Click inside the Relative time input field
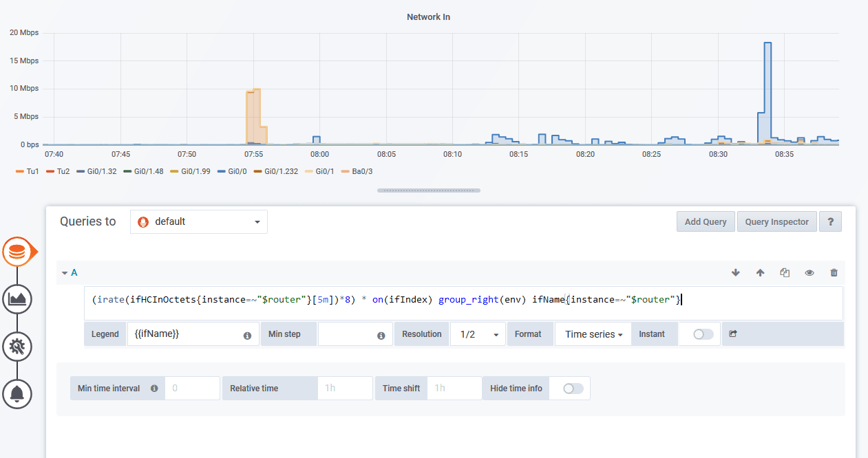Viewport: 868px width, 458px height. (x=345, y=388)
